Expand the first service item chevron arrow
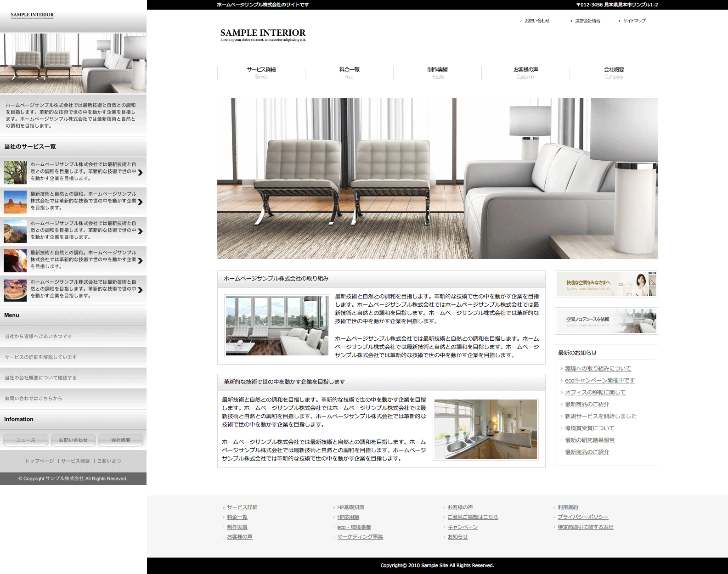 (x=140, y=173)
